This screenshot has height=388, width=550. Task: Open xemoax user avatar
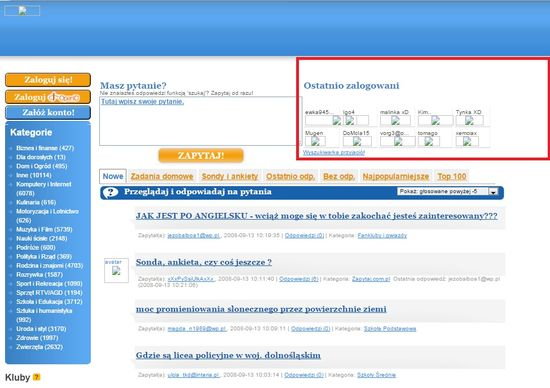coord(467,141)
